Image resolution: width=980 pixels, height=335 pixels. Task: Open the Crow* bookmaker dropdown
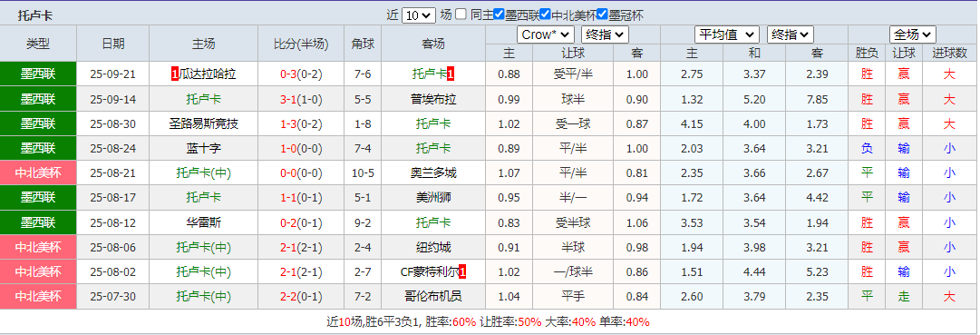pos(545,35)
